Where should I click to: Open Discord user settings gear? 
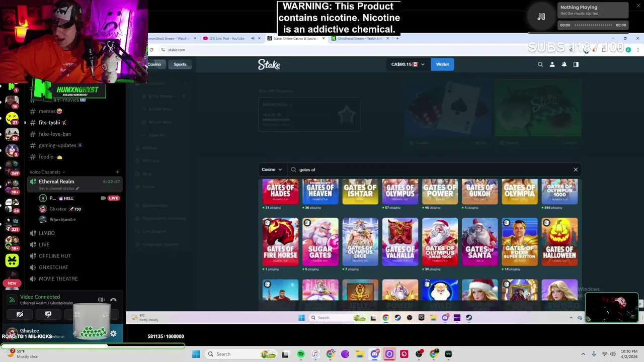coord(113,333)
